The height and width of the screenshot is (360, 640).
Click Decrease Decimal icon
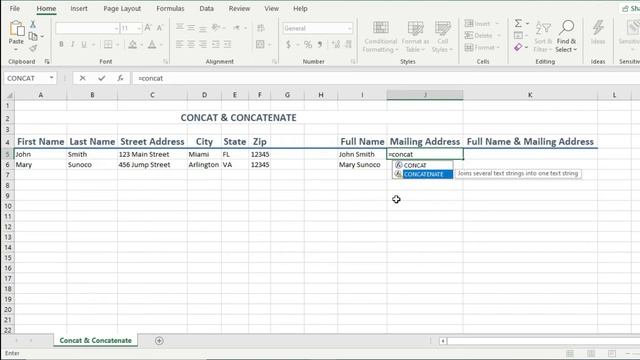pos(348,44)
